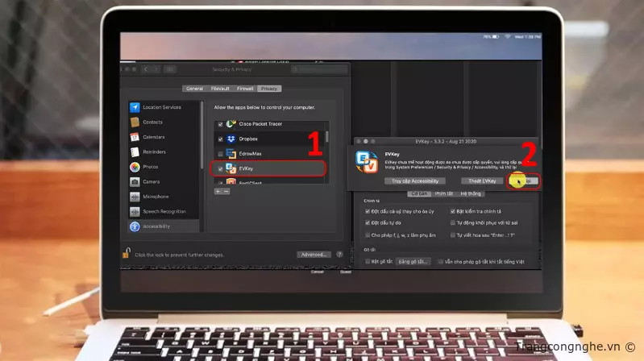
Task: Choose Calendars in the privacy list
Action: click(x=154, y=137)
